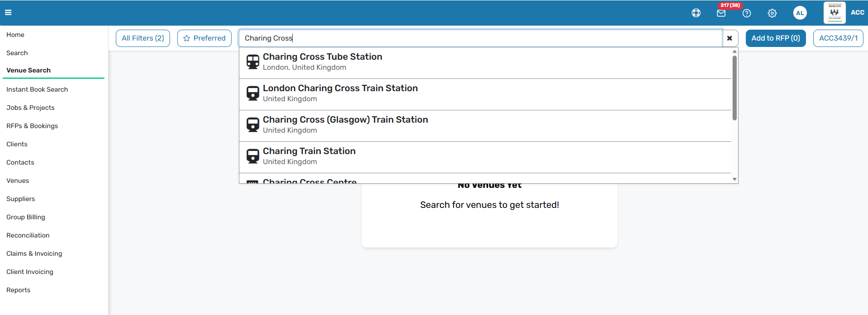Click into the Charing Cross search field

pos(480,38)
